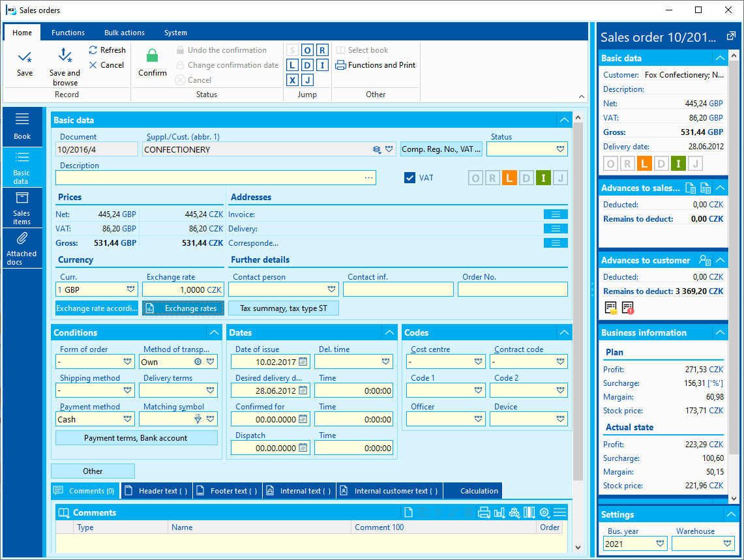Open the Attached docs sidebar panel

[x=22, y=248]
